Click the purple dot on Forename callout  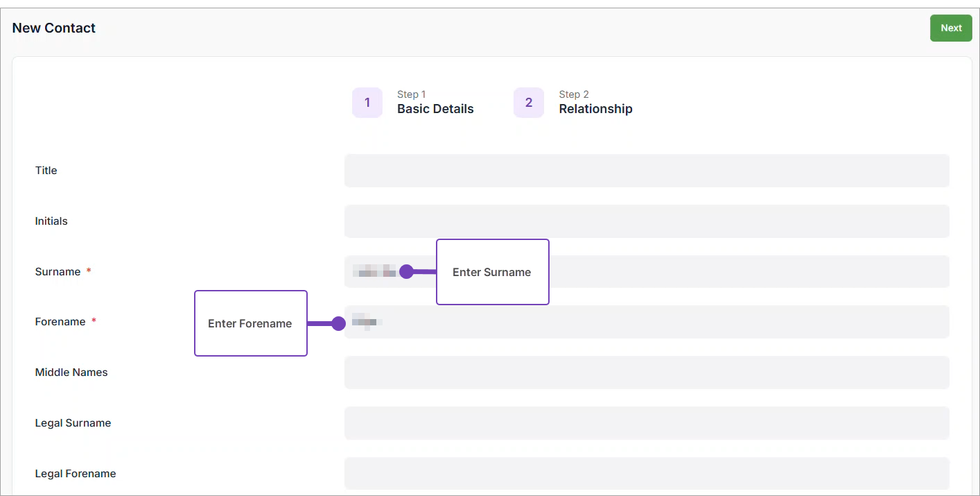[338, 323]
